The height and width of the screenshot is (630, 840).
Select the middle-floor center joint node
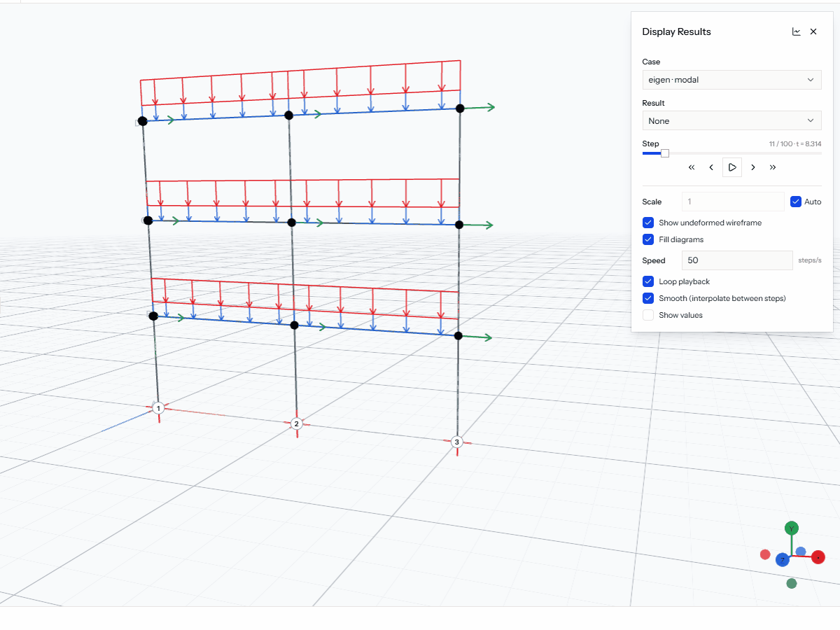(292, 223)
